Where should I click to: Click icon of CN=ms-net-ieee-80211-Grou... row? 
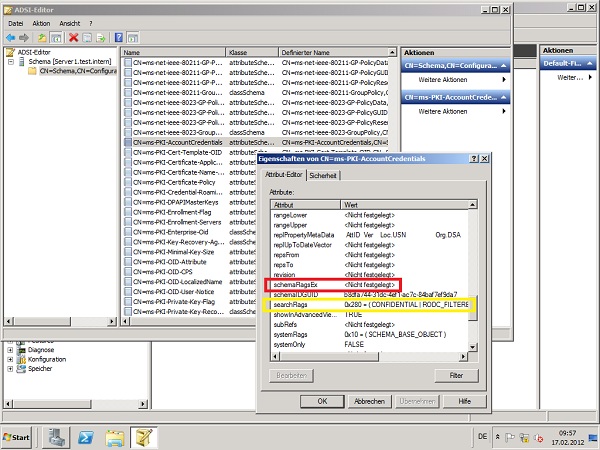pos(128,93)
